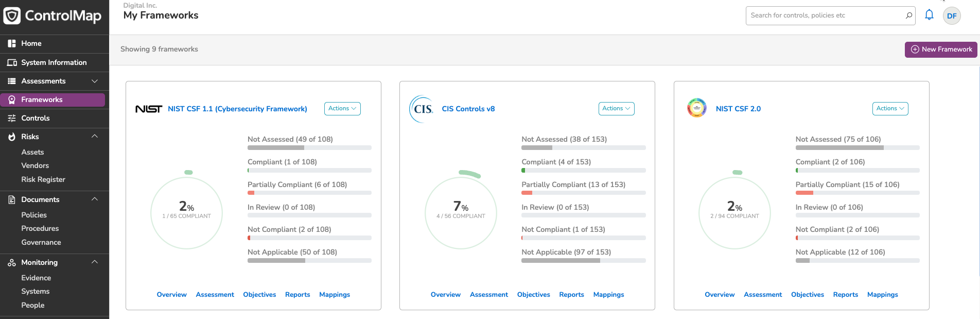Image resolution: width=980 pixels, height=319 pixels.
Task: Open Systems under Monitoring
Action: 36,291
